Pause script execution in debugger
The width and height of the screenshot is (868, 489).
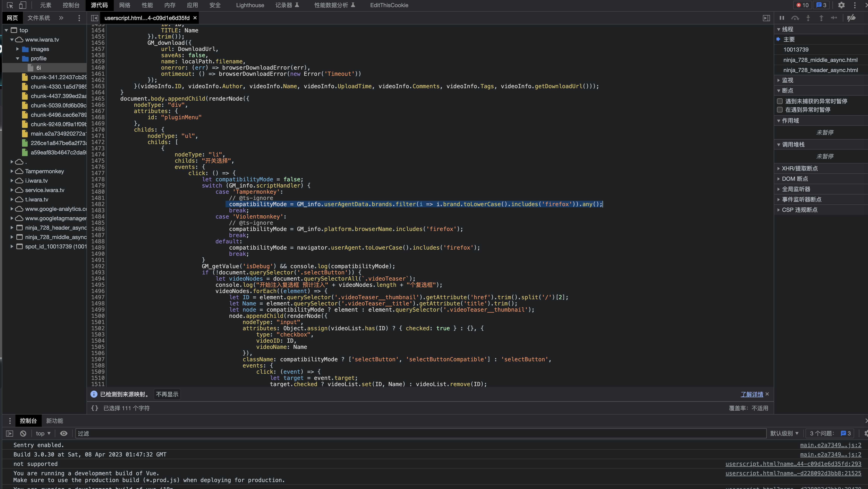(782, 18)
